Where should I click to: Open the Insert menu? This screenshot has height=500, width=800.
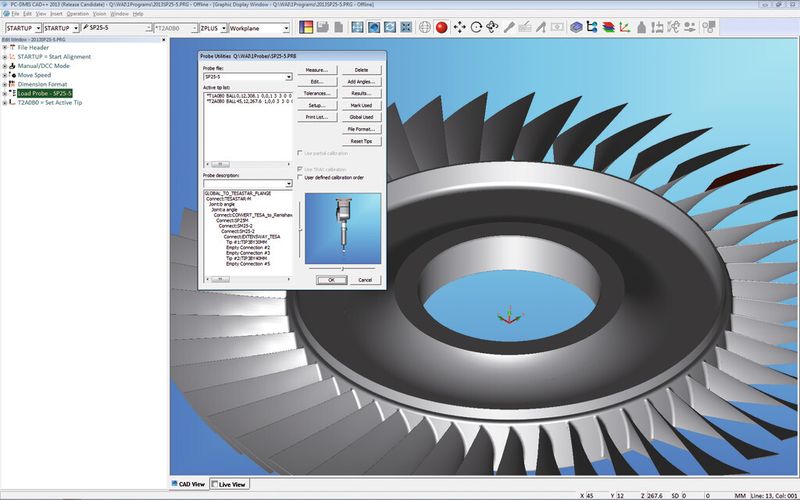56,14
